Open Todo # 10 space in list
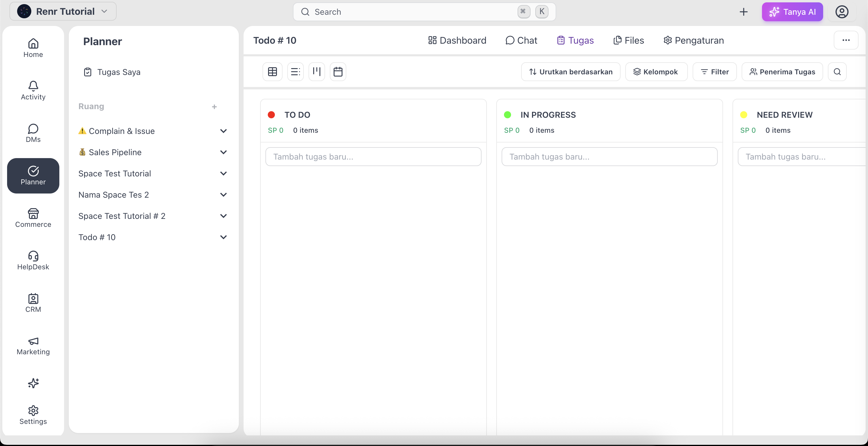Image resolution: width=868 pixels, height=446 pixels. coord(97,237)
